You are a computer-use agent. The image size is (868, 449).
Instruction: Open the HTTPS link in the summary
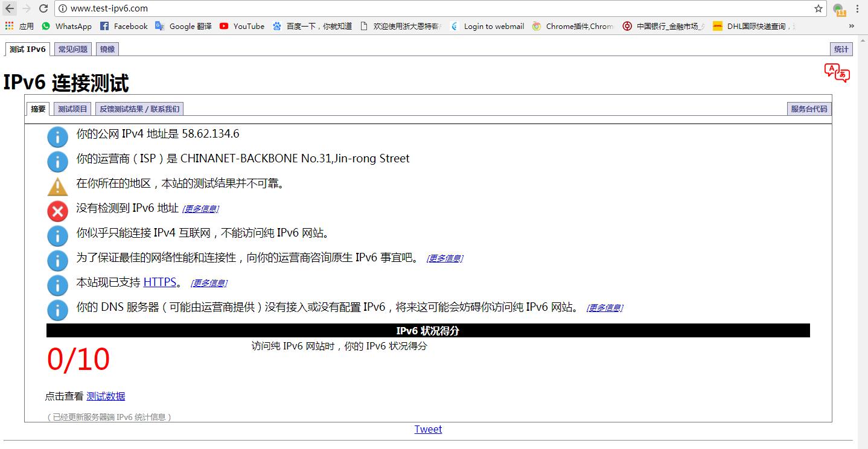click(159, 282)
